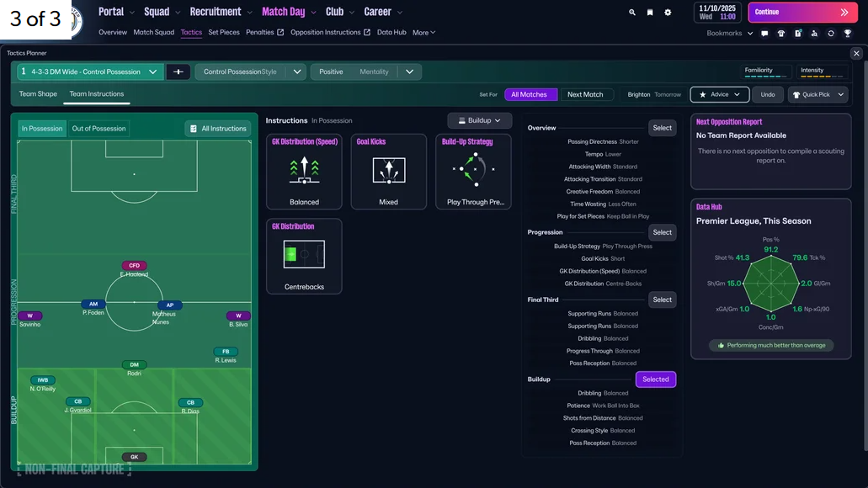The image size is (868, 488).
Task: Select the Progression instruction group
Action: (662, 232)
